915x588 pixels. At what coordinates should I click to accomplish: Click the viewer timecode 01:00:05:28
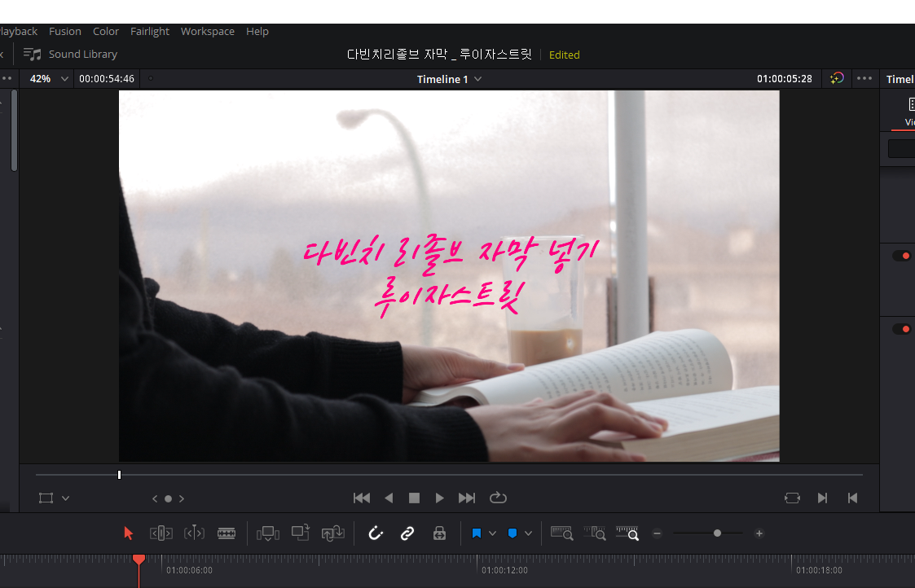click(x=785, y=79)
